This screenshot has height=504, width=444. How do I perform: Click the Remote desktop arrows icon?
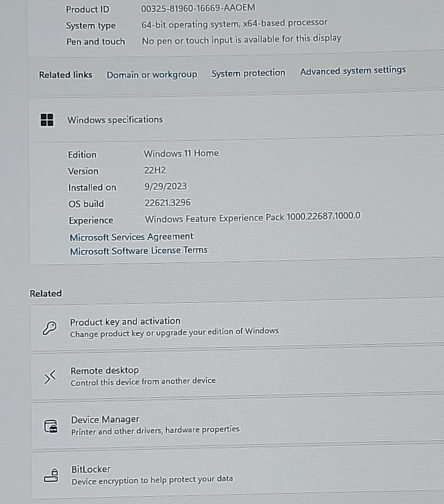click(50, 377)
